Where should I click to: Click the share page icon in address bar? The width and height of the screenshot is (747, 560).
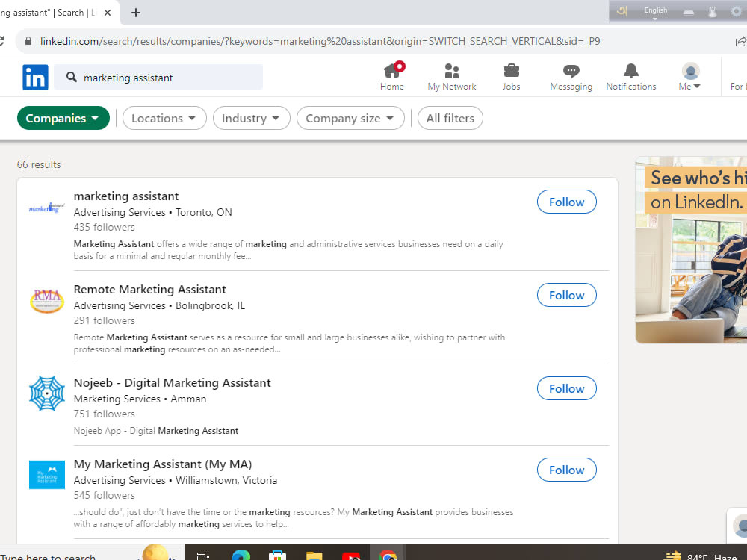(x=740, y=41)
